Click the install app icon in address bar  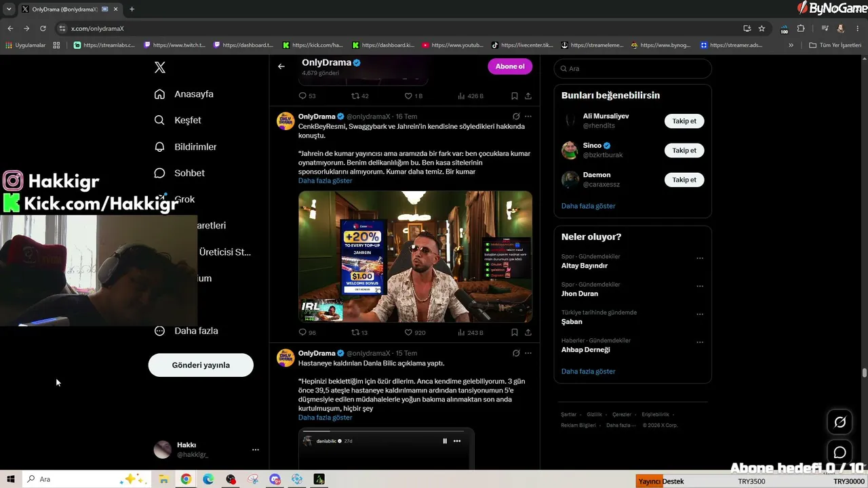tap(747, 28)
